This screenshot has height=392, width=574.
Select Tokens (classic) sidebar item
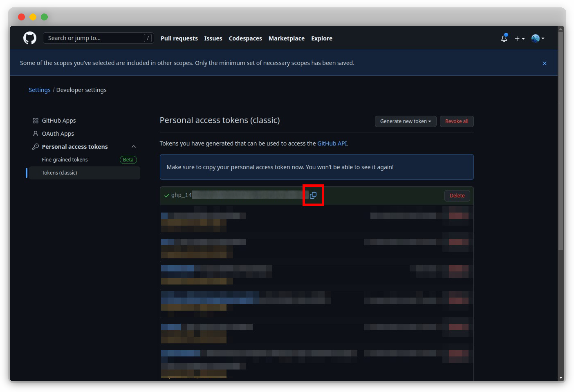pos(85,173)
